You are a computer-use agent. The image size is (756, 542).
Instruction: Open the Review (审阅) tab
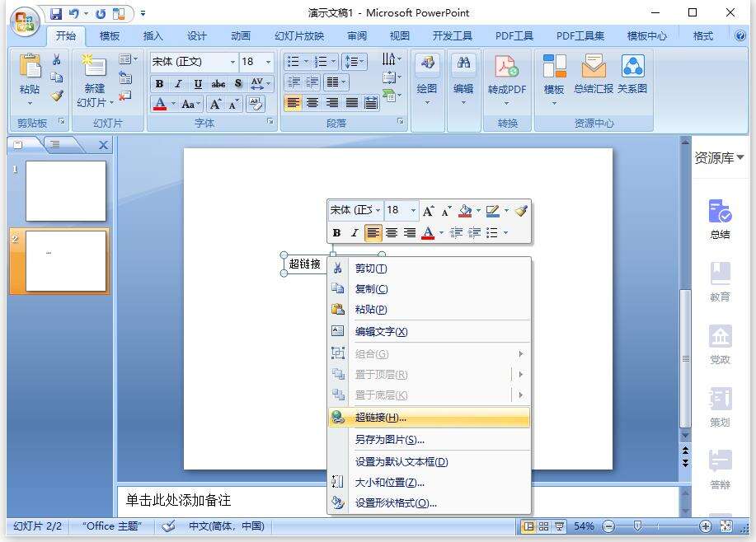click(x=357, y=36)
